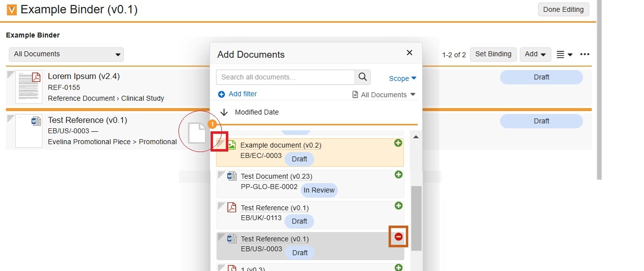Open the All Documents view dropdown
The width and height of the screenshot is (644, 271).
coord(66,54)
